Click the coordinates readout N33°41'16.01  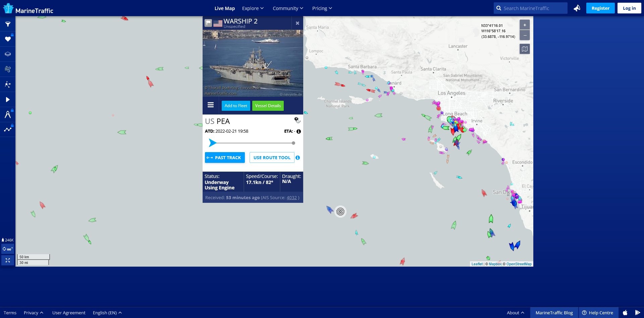(x=492, y=26)
